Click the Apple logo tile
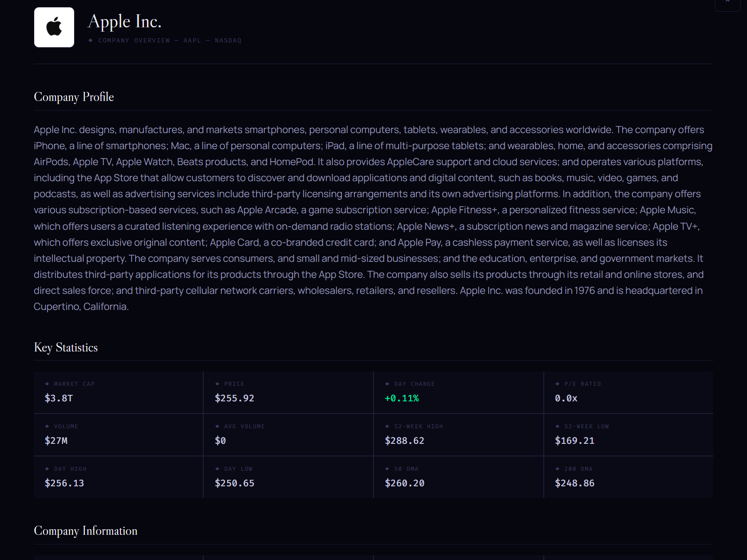The width and height of the screenshot is (747, 560). (54, 27)
